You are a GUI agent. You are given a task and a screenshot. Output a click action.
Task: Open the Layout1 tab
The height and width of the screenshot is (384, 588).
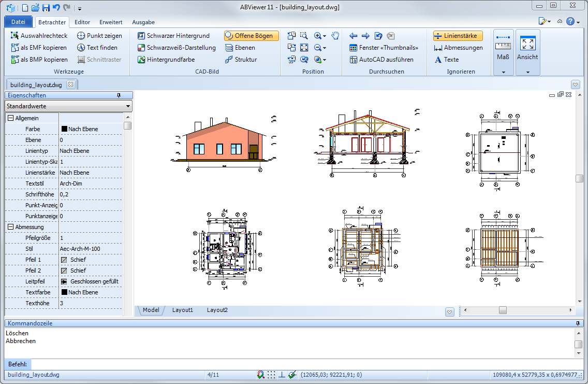tap(182, 310)
